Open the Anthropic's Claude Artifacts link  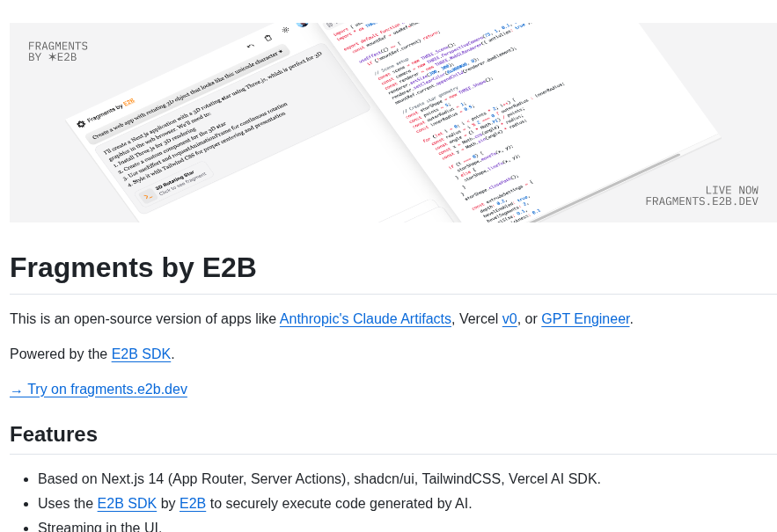coord(365,319)
